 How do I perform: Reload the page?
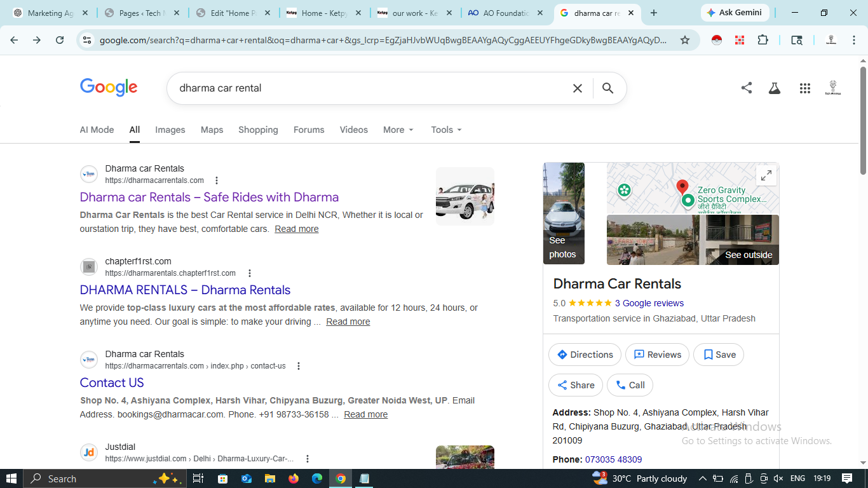(x=60, y=40)
